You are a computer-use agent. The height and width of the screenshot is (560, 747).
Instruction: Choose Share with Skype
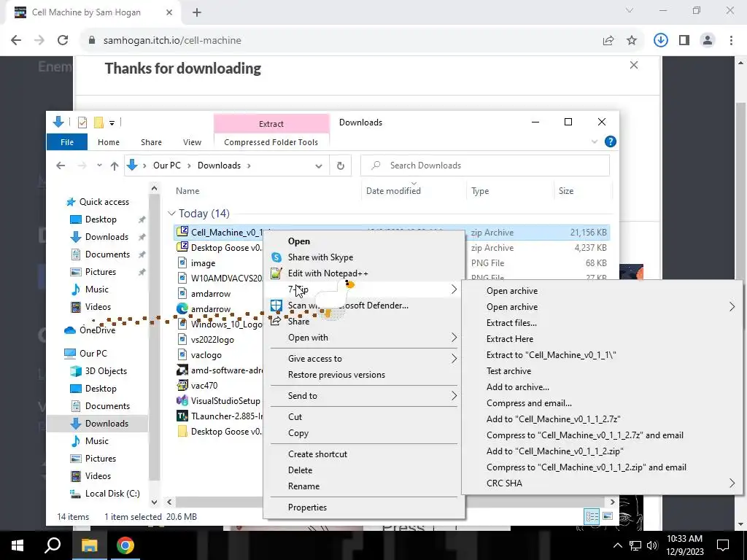click(364, 257)
